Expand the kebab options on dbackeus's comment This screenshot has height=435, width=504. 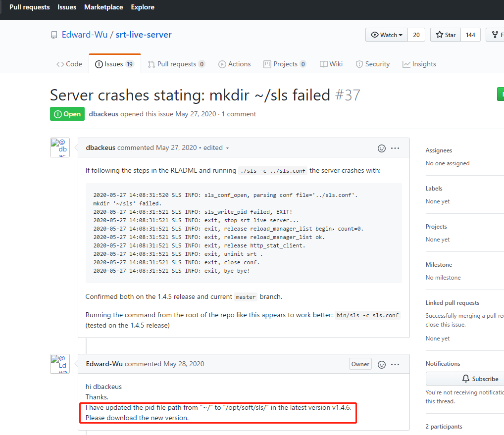(395, 148)
